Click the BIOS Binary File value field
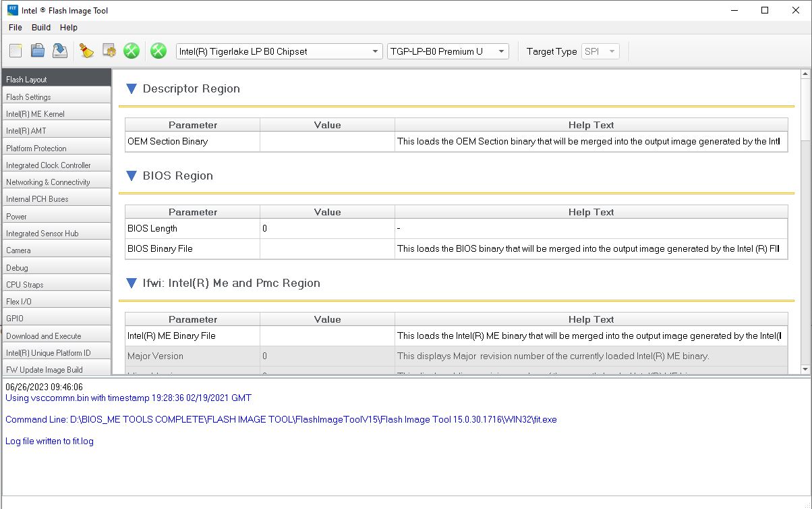This screenshot has height=509, width=812. (x=327, y=249)
